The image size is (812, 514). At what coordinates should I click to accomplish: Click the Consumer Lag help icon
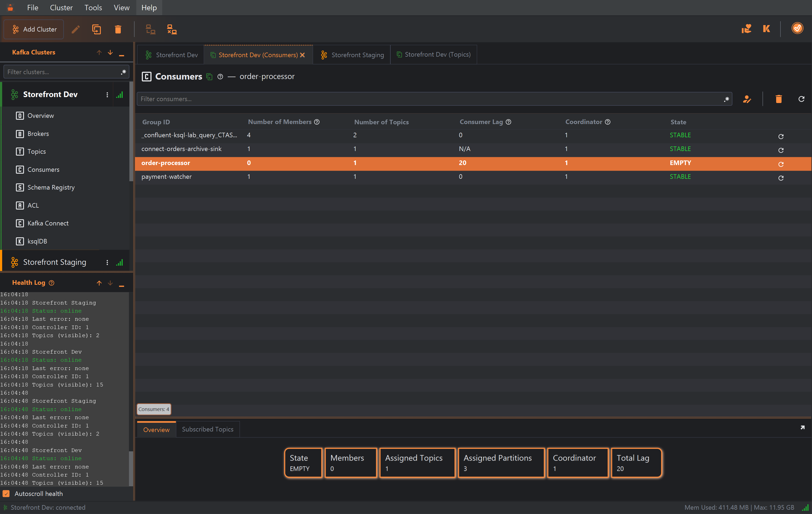pyautogui.click(x=508, y=122)
